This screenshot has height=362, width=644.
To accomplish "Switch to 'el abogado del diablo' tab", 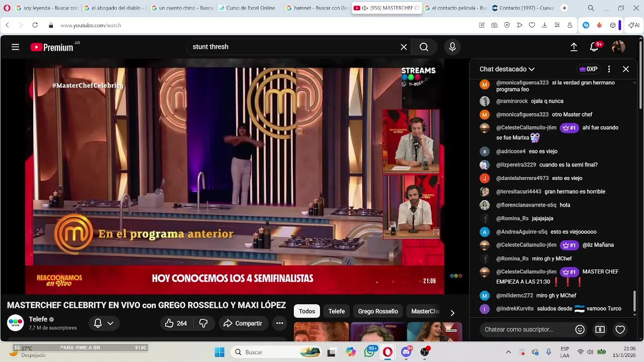I will pyautogui.click(x=114, y=8).
